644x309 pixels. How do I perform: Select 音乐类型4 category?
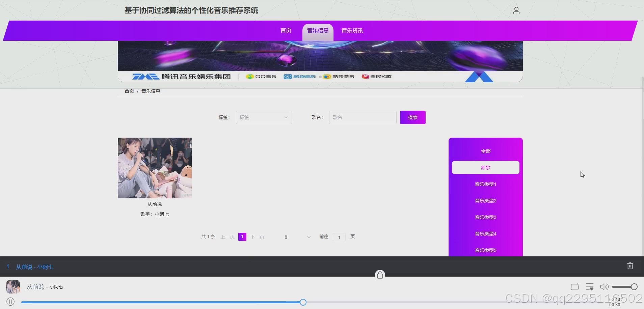(x=485, y=234)
